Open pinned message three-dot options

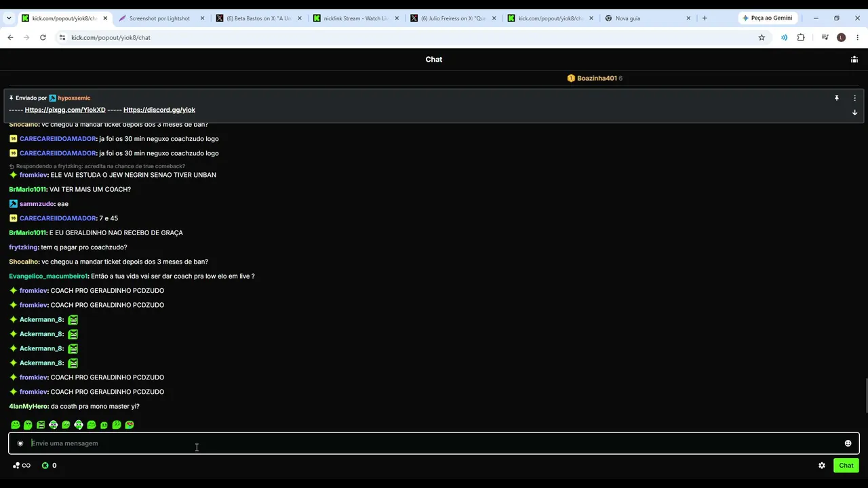[x=854, y=98]
